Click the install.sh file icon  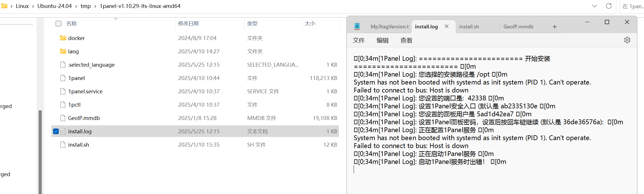63,145
